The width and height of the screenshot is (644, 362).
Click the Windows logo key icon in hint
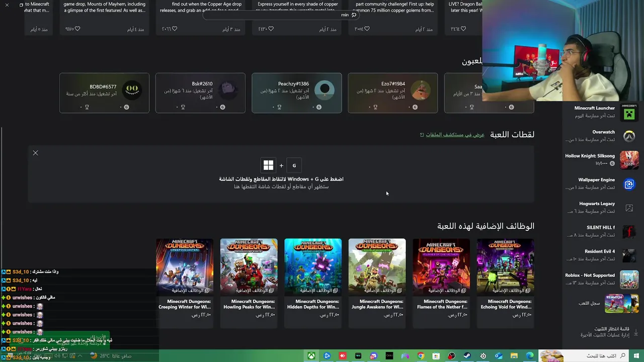tap(268, 165)
